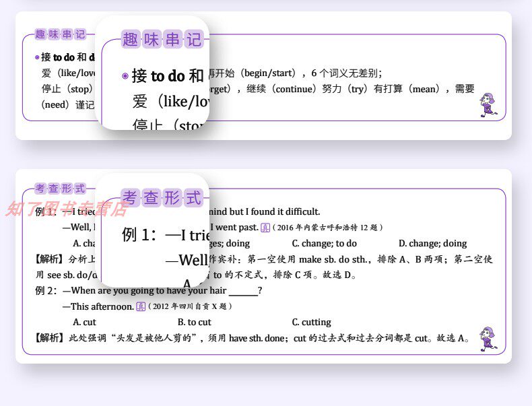532x406 pixels.
Task: Click the purple mascot in the bottom card
Action: point(488,339)
